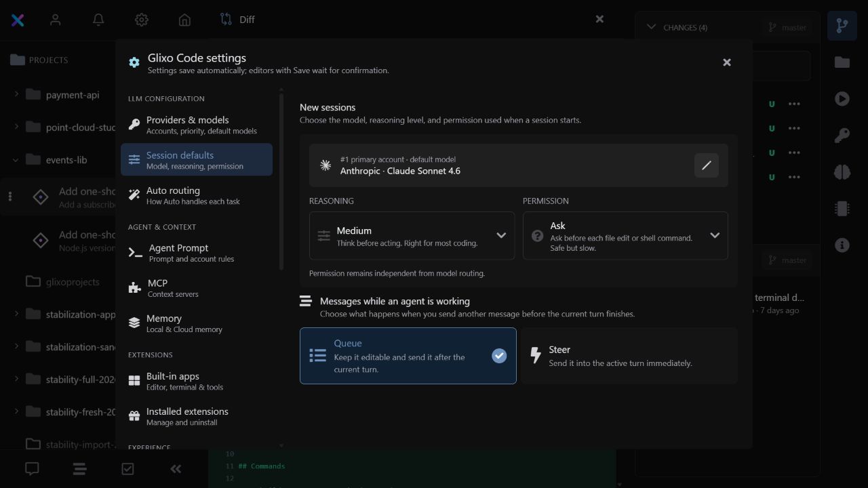Open Built-in apps settings

click(x=197, y=381)
